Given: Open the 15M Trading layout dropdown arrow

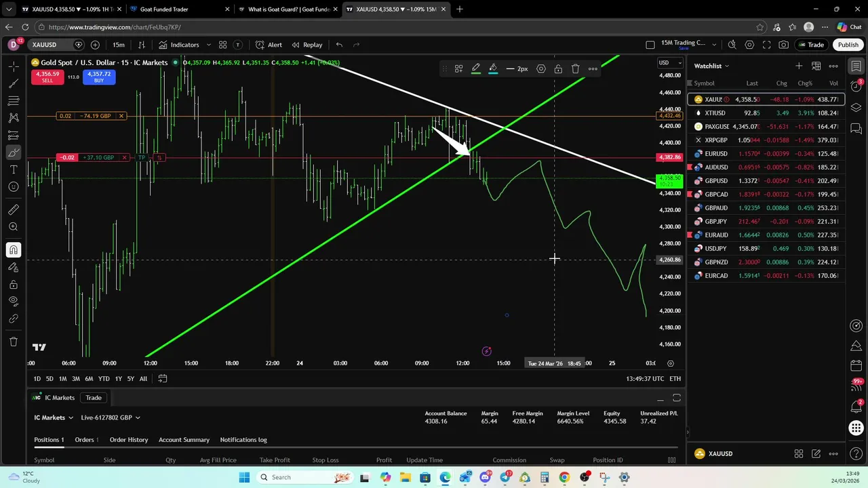Looking at the screenshot, I should click(x=714, y=45).
